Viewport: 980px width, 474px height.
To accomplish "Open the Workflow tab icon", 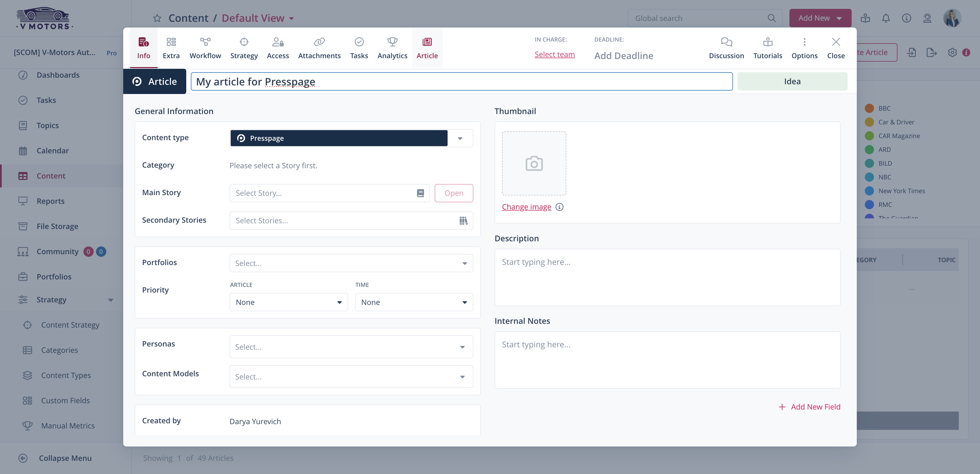I will pos(205,42).
